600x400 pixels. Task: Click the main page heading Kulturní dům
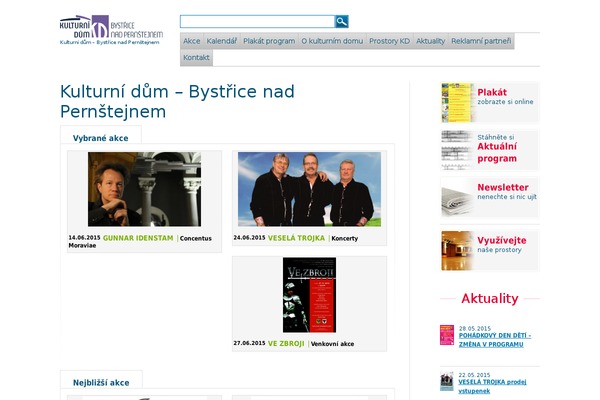(177, 101)
